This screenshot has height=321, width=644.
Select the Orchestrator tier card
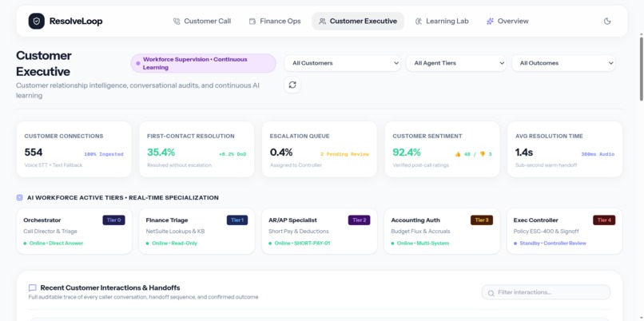tap(74, 231)
